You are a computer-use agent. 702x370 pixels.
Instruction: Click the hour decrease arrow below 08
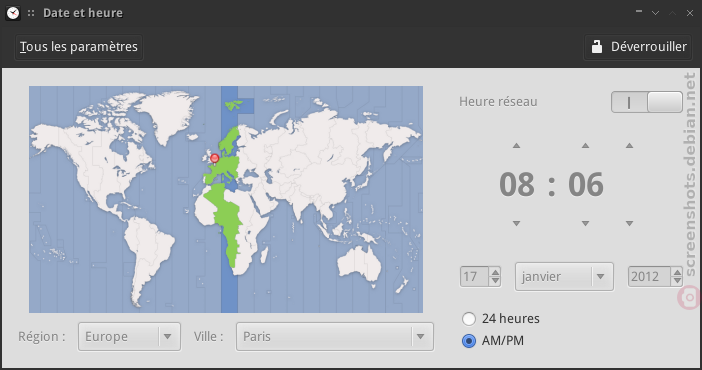point(516,223)
